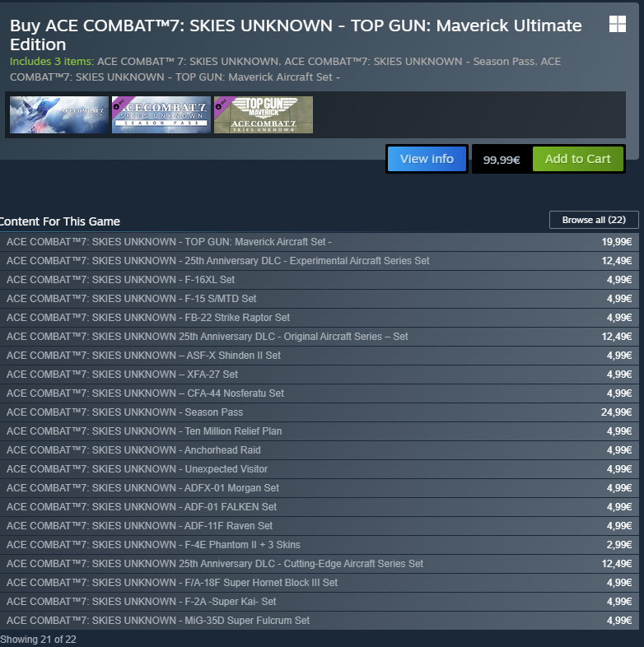Click the 2,99€ F-4E Phantom price
Image resolution: width=644 pixels, height=647 pixels.
coord(619,545)
